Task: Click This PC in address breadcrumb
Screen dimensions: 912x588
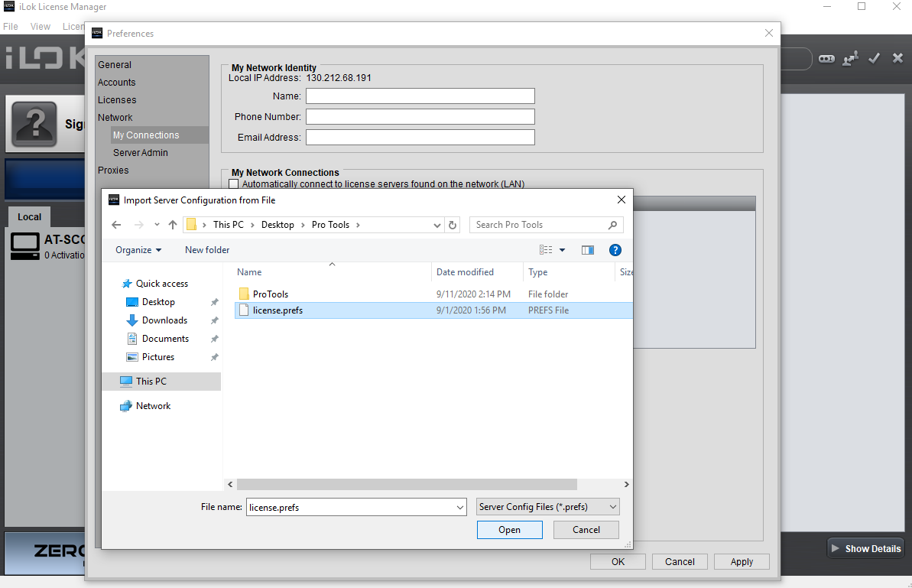Action: tap(228, 225)
